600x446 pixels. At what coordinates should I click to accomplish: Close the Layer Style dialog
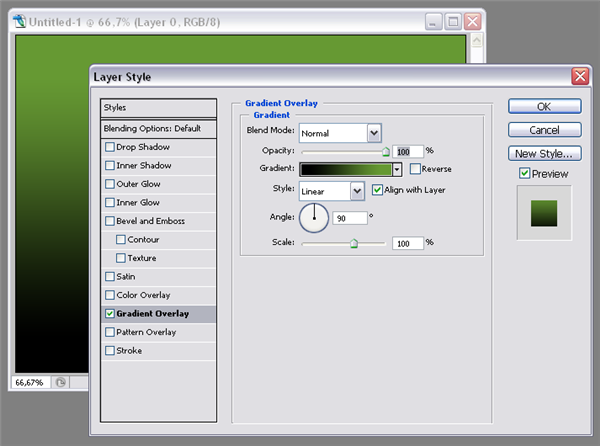pos(579,77)
